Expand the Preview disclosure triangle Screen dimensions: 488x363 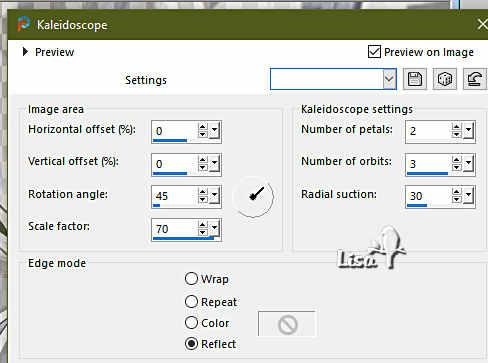pyautogui.click(x=25, y=52)
